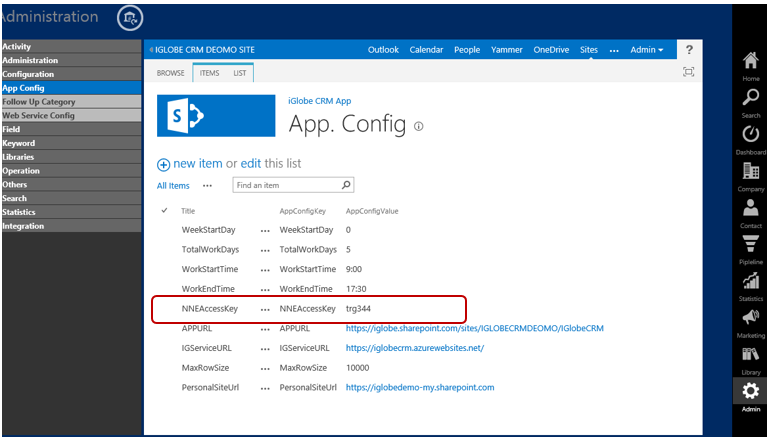Open People in top navigation
The height and width of the screenshot is (442, 771).
point(467,50)
